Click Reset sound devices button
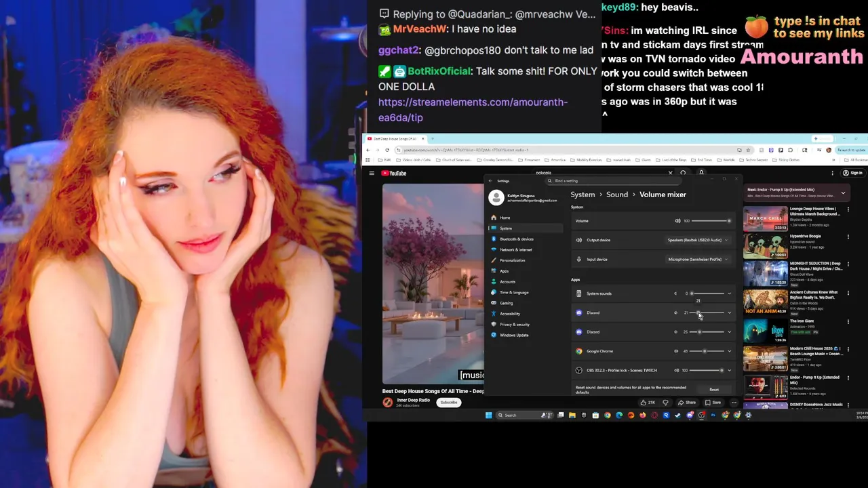The height and width of the screenshot is (488, 868). [713, 390]
